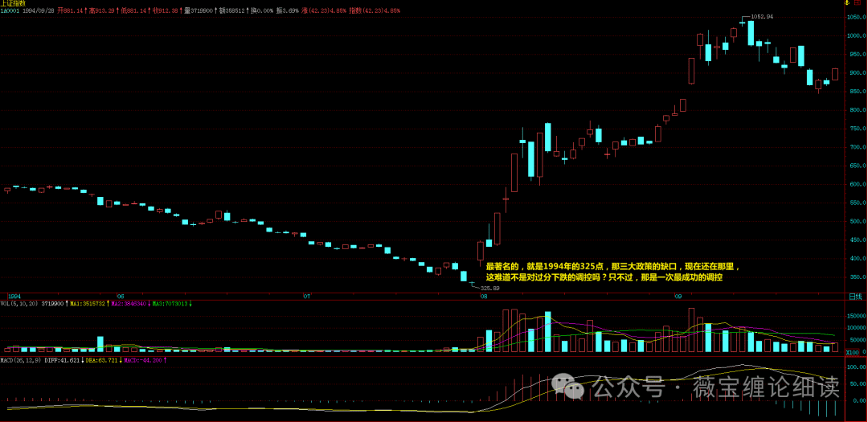Click the 1994 year label on time axis

pos(14,297)
